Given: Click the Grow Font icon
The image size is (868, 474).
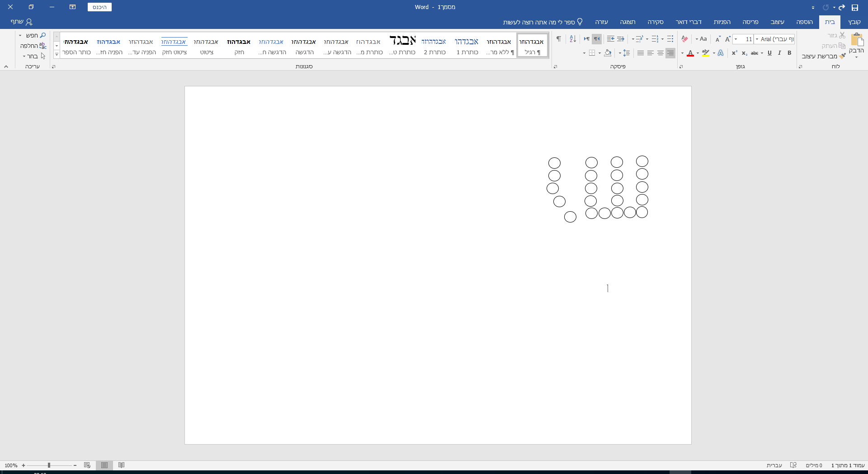Looking at the screenshot, I should pyautogui.click(x=728, y=39).
